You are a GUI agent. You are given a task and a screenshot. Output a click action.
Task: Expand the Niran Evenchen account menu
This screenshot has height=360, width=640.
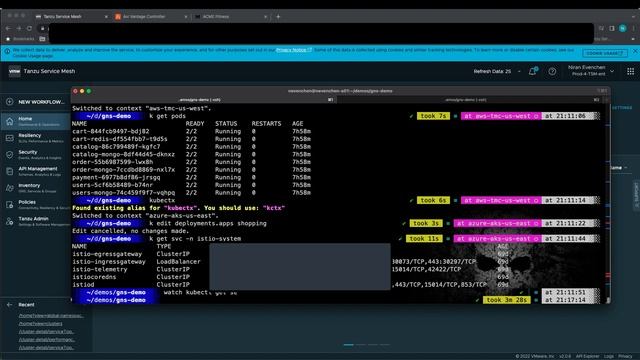click(591, 71)
